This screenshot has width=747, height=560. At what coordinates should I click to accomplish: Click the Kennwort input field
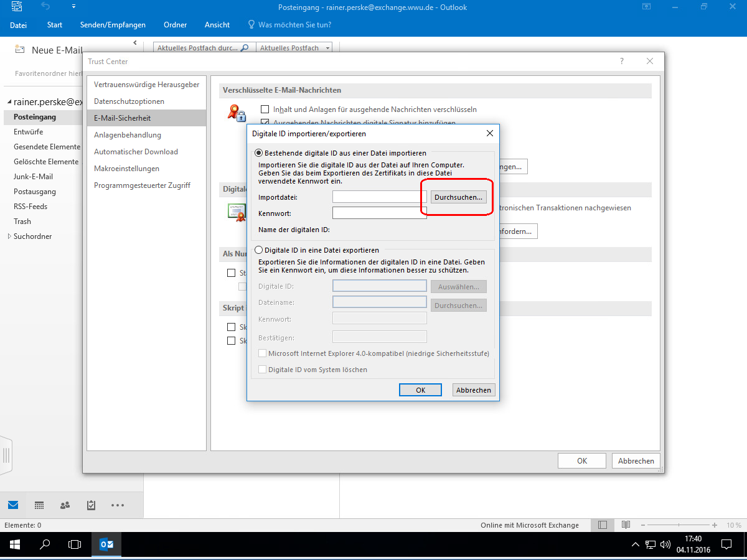pyautogui.click(x=379, y=213)
